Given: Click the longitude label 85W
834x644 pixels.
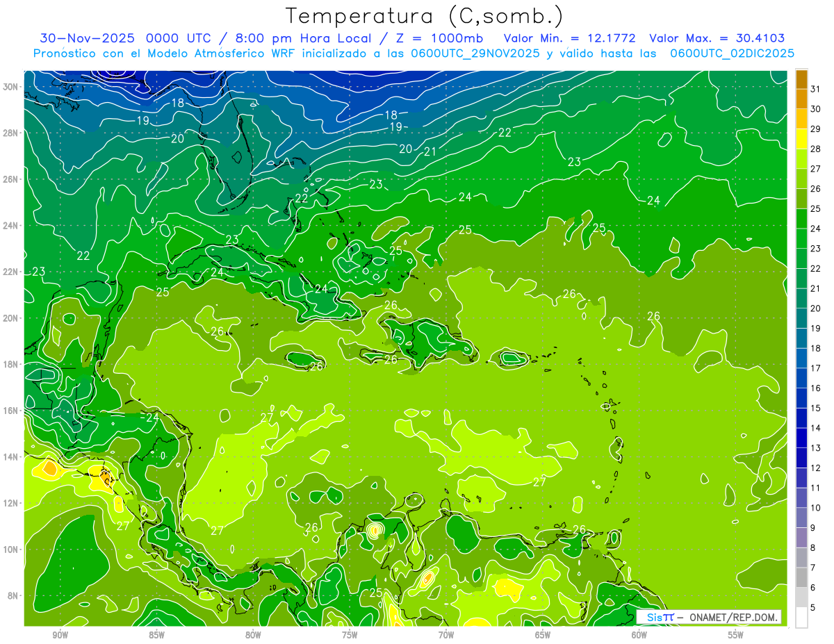Looking at the screenshot, I should [156, 634].
